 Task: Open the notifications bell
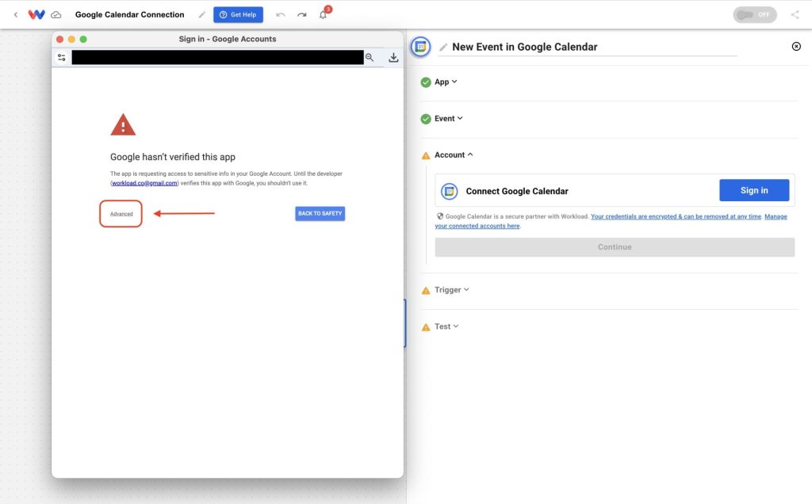pyautogui.click(x=324, y=14)
